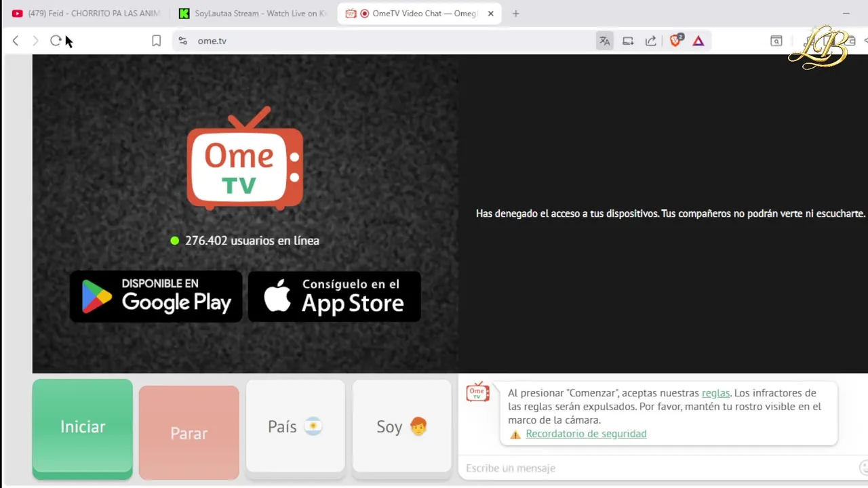Viewport: 868px width, 488px height.
Task: Open site settings icon beside ome.tv
Action: click(182, 41)
